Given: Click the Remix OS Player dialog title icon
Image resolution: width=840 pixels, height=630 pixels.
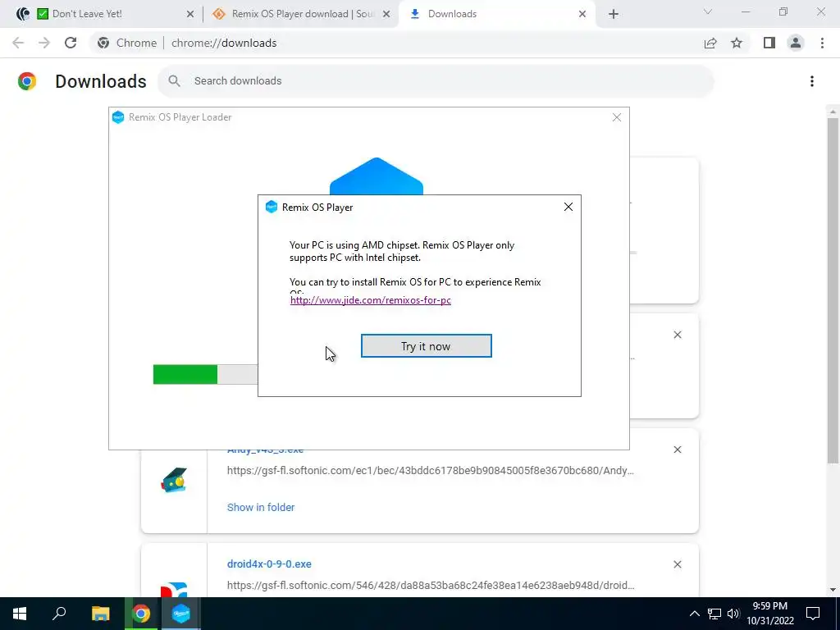Looking at the screenshot, I should (272, 207).
